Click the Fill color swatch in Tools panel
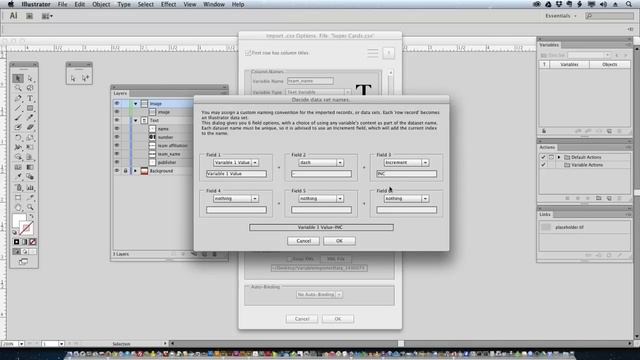Viewport: 640px width, 360px height. tap(19, 220)
